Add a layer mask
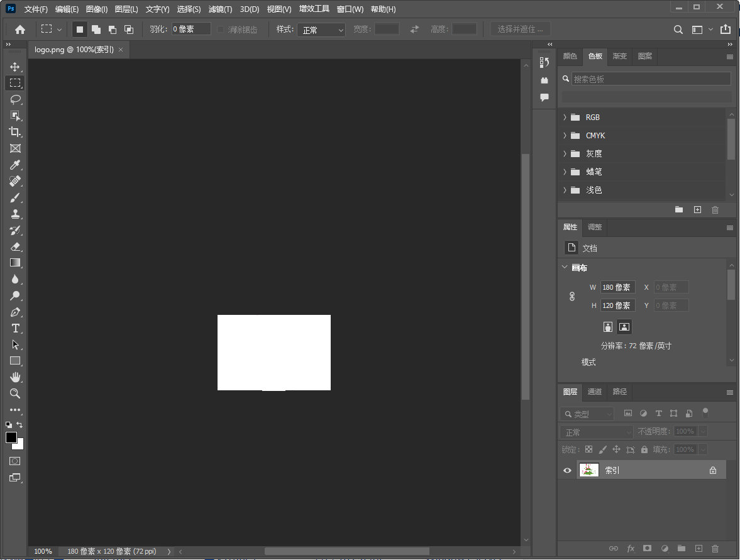 (x=647, y=548)
